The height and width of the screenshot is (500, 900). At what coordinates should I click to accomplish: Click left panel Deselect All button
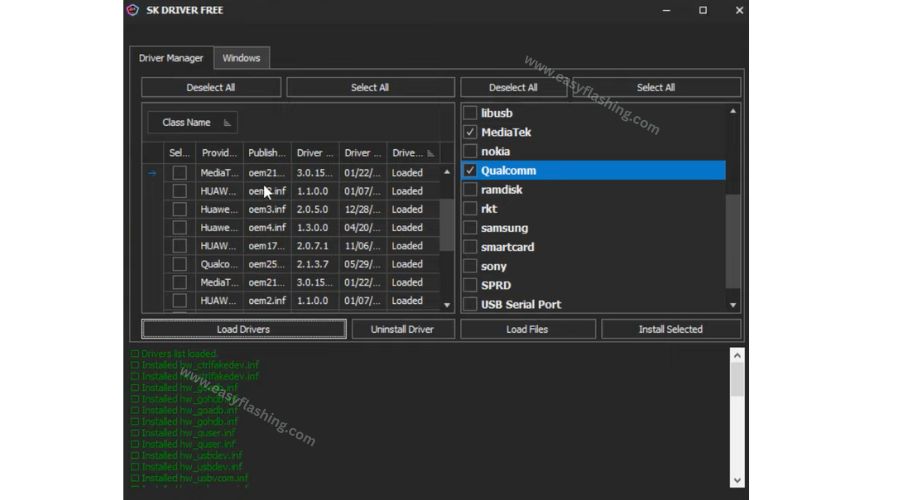[x=211, y=87]
